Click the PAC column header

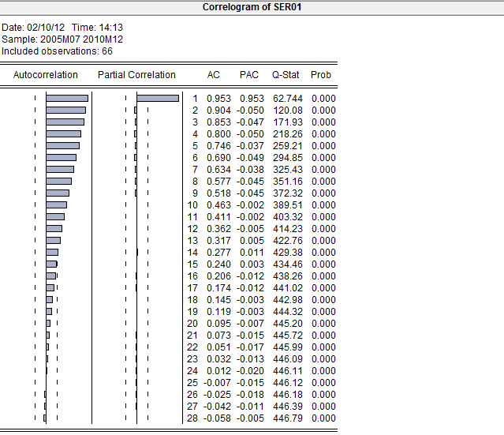[248, 75]
